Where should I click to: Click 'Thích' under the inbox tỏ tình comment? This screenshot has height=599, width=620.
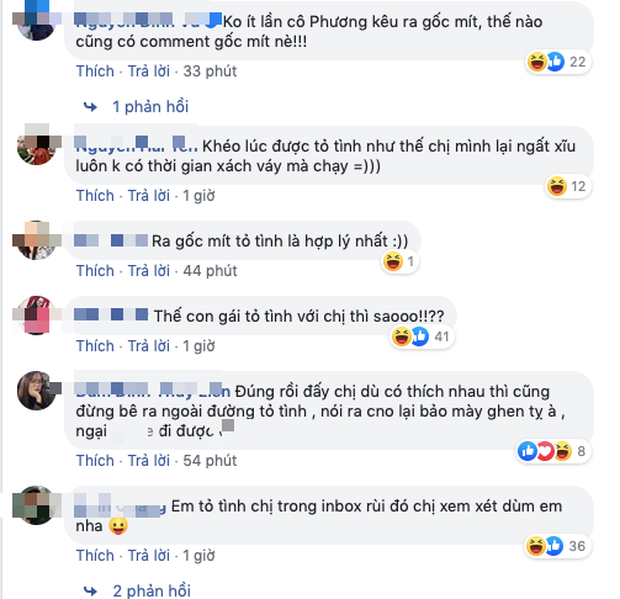tap(95, 556)
